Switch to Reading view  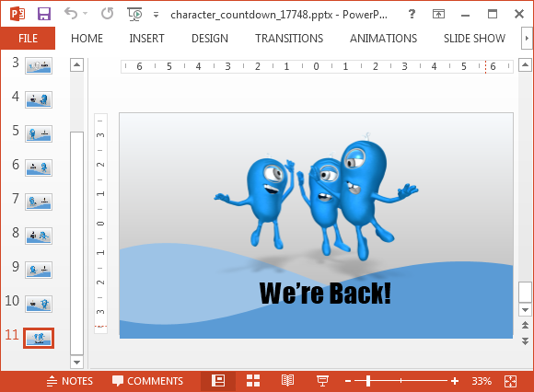coord(287,381)
